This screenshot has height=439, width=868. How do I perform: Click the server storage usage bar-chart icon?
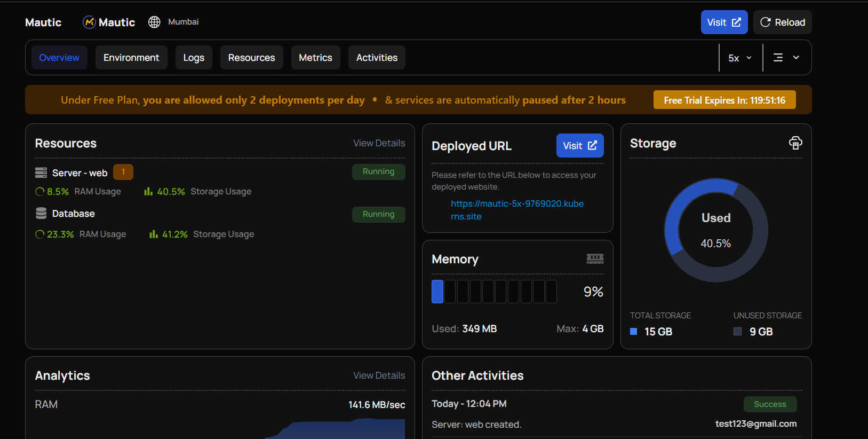point(148,192)
